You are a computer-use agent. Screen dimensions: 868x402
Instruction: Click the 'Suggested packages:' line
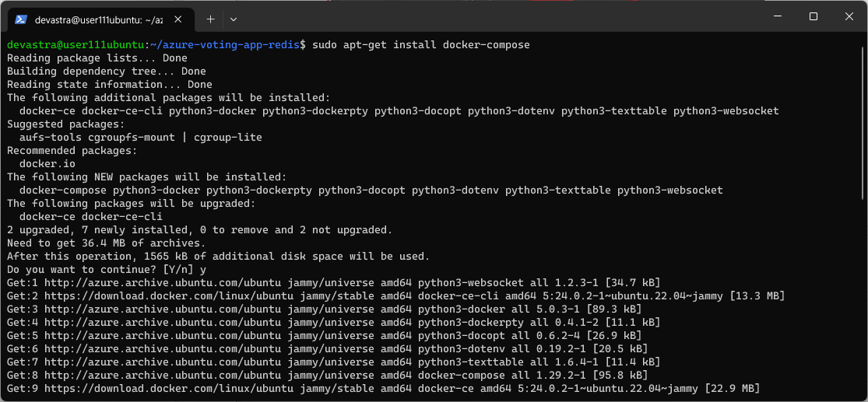point(66,124)
